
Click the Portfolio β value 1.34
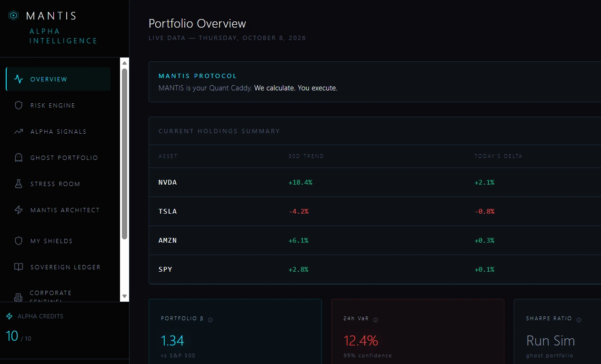pyautogui.click(x=172, y=341)
